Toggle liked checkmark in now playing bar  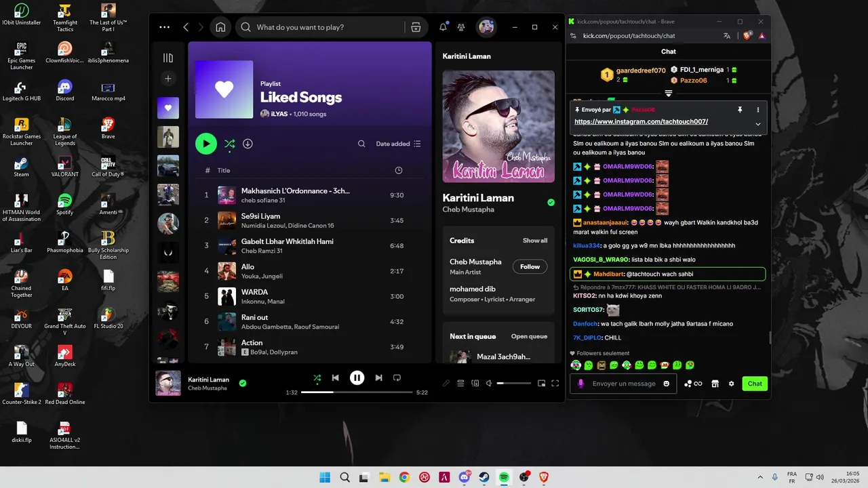point(243,383)
